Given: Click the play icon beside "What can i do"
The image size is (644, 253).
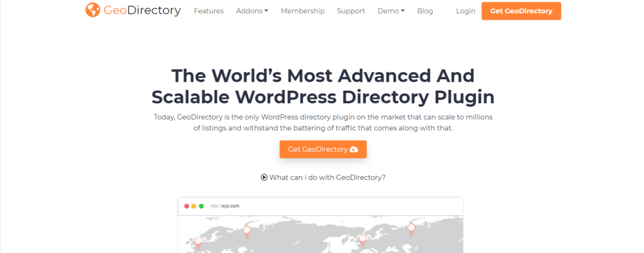Looking at the screenshot, I should tap(264, 177).
